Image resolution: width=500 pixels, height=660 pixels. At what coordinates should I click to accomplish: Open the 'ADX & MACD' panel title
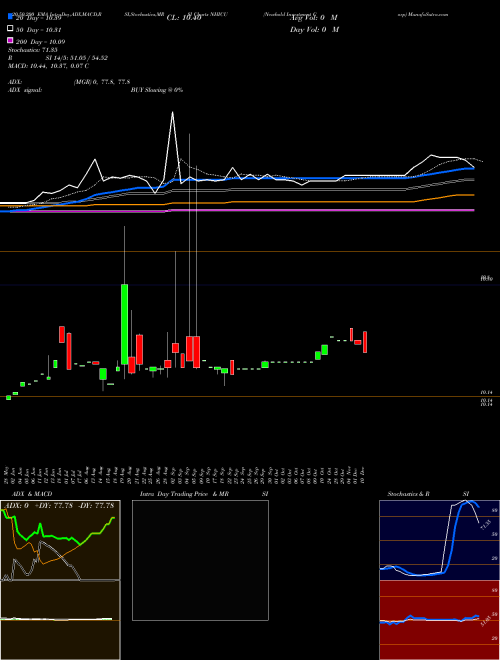[32, 494]
